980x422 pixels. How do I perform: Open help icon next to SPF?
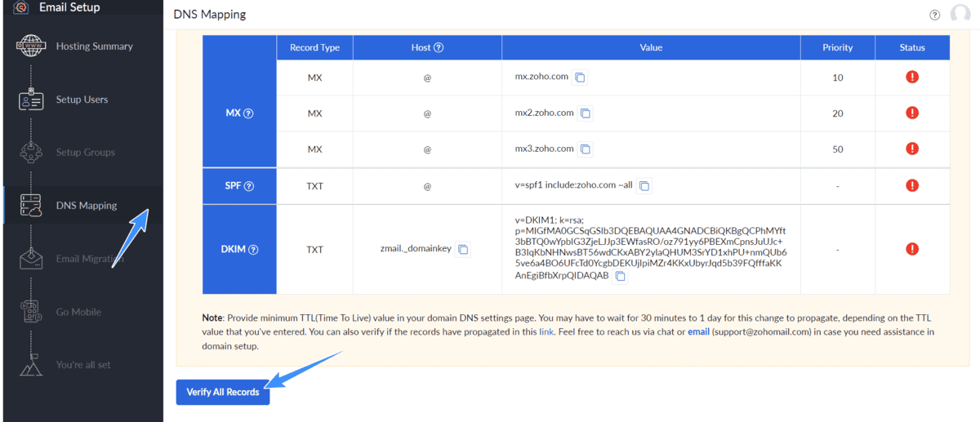[249, 186]
